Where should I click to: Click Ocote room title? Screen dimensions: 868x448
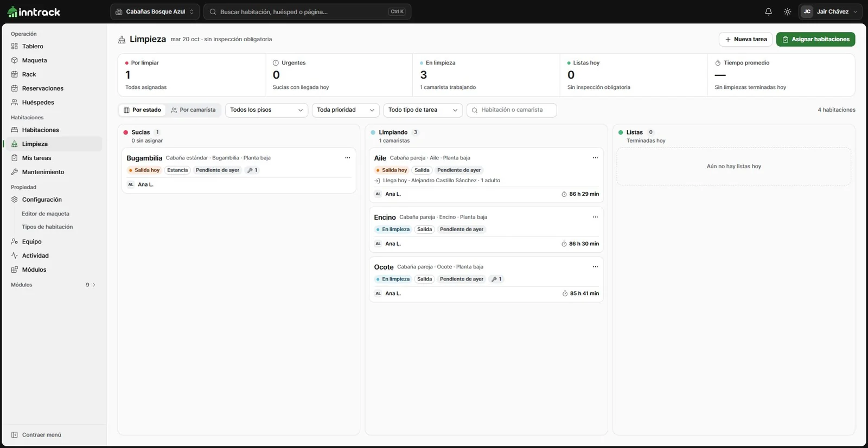[x=384, y=267]
